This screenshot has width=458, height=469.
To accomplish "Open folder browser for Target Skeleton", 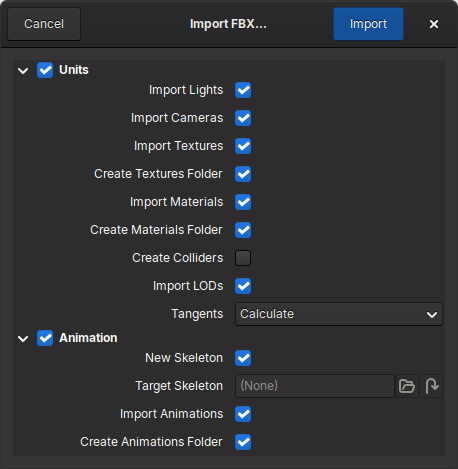I will point(407,386).
